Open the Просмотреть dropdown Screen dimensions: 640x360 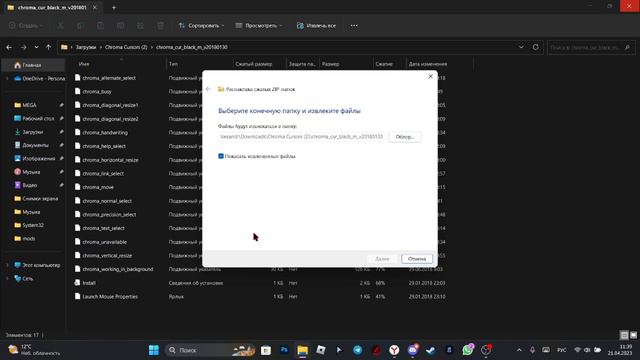click(x=259, y=26)
